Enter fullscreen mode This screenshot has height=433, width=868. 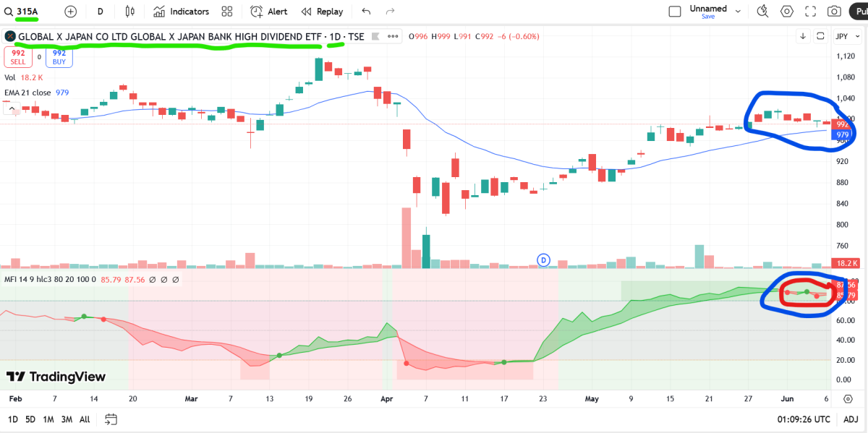coord(811,12)
